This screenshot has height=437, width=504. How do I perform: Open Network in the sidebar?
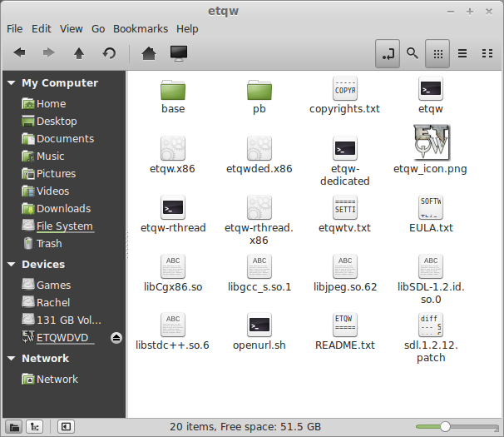point(50,379)
